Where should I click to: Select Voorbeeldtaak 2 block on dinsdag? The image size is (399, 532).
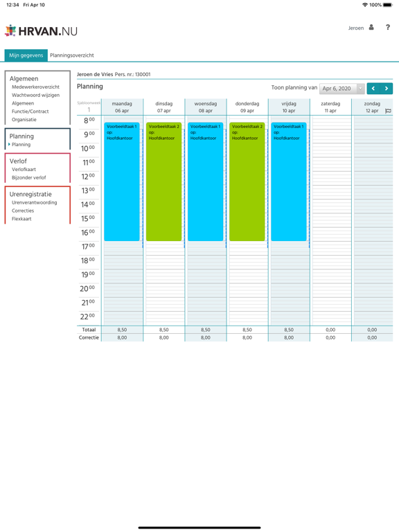164,182
